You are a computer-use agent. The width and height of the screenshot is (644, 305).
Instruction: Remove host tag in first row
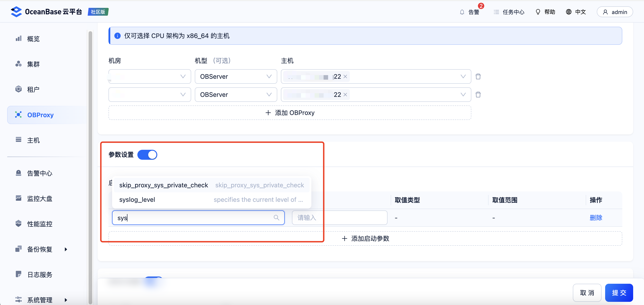click(x=345, y=77)
